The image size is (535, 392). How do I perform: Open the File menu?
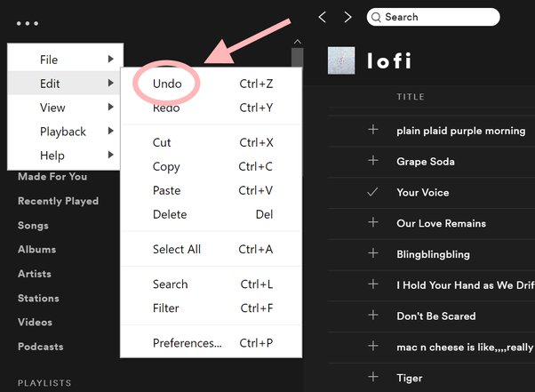click(65, 60)
